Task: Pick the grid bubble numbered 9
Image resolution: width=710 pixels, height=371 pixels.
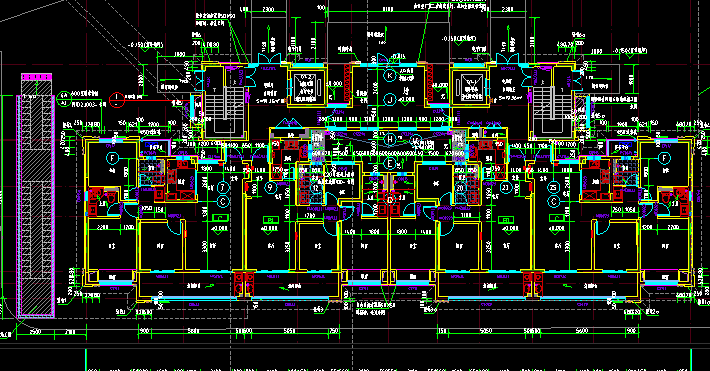Action: (x=270, y=187)
